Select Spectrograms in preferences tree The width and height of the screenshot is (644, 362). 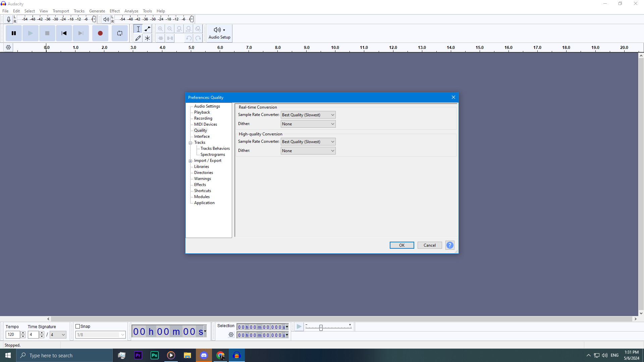(213, 155)
